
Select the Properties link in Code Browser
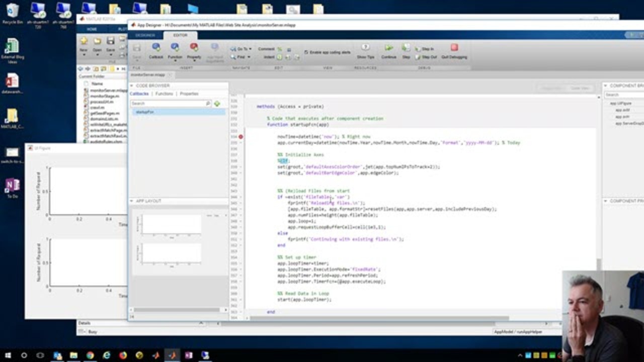click(x=189, y=94)
